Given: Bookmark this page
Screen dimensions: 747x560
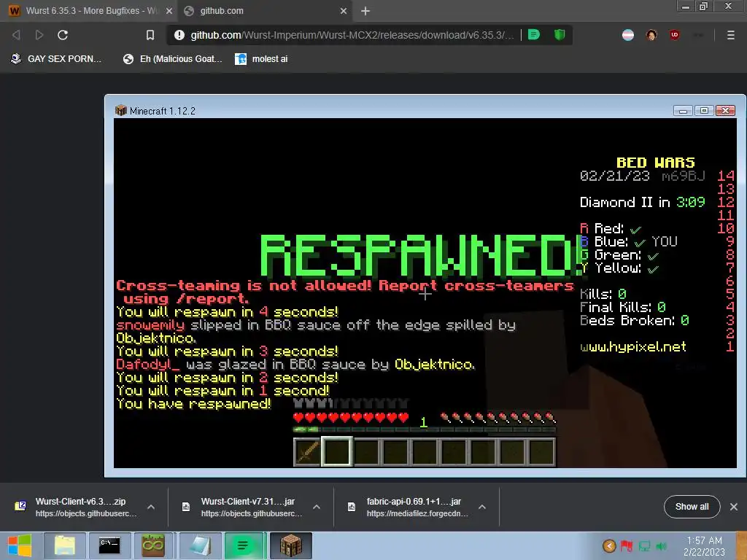Looking at the screenshot, I should 150,35.
